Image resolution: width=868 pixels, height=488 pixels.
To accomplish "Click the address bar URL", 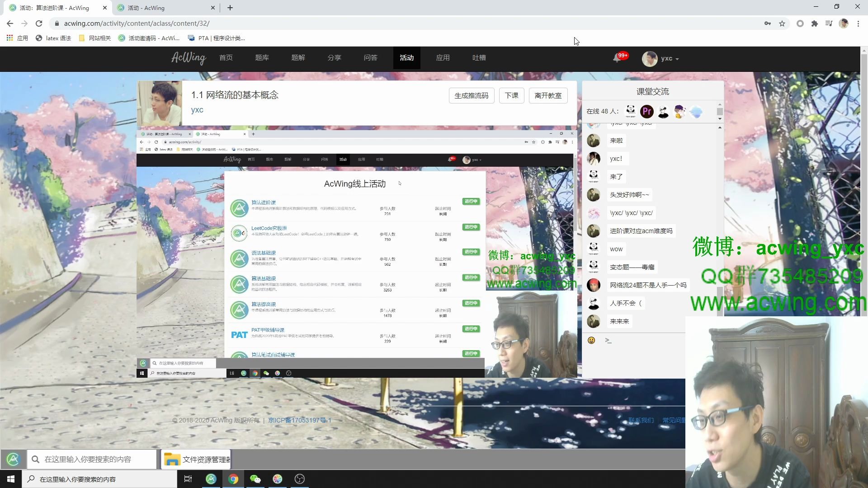I will 137,23.
